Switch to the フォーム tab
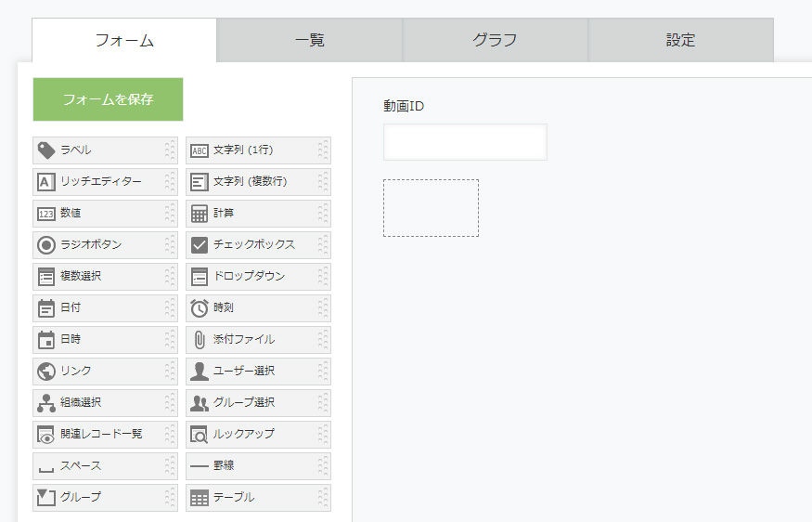Viewport: 812px width, 522px height. (x=124, y=41)
